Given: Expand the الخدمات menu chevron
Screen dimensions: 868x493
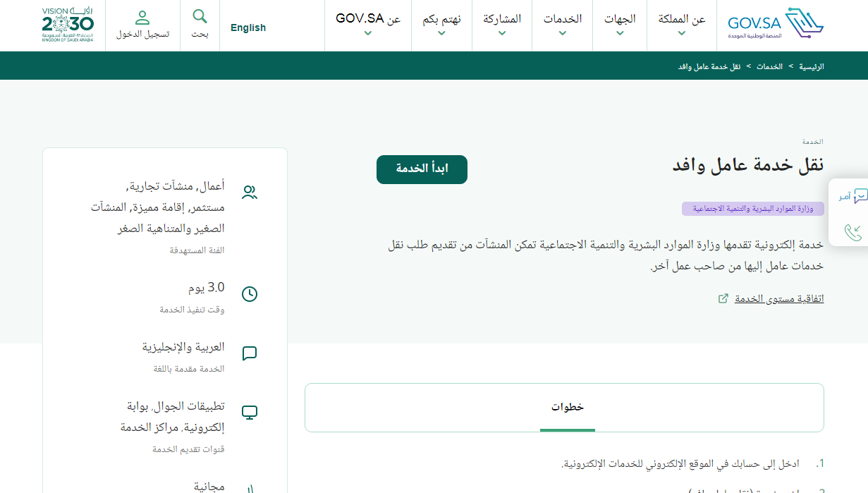Looking at the screenshot, I should pos(562,33).
